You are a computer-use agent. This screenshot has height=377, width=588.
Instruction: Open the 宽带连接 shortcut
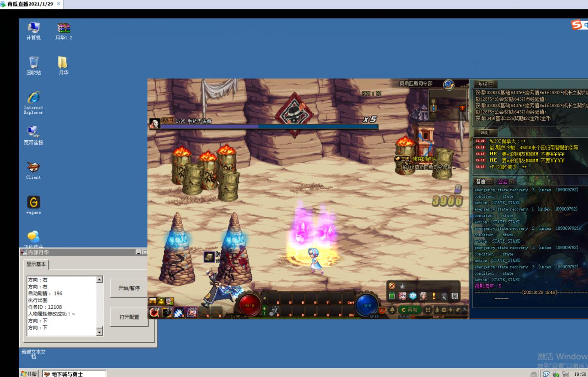[x=33, y=135]
